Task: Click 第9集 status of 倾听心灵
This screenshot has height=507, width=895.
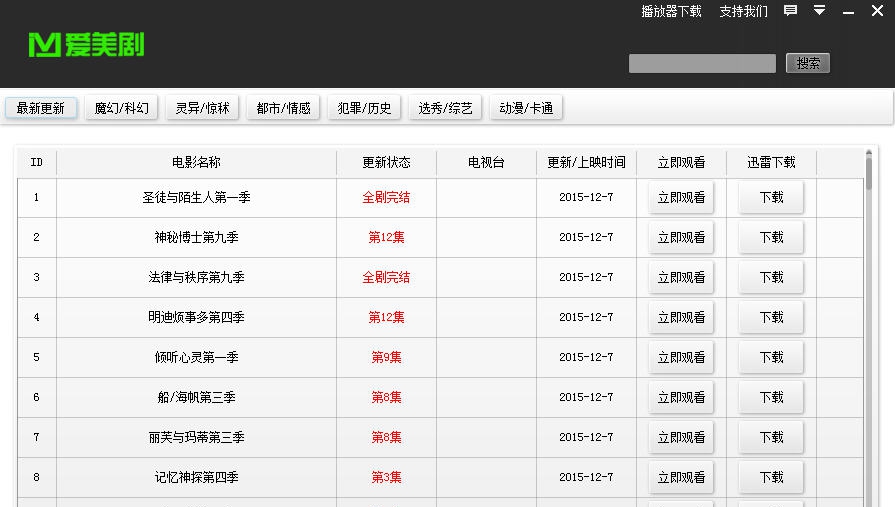Action: (x=386, y=357)
